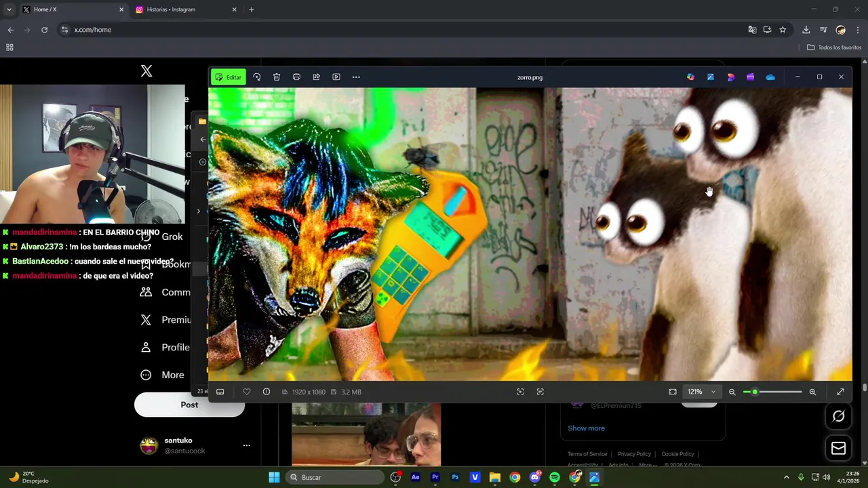The height and width of the screenshot is (488, 868).
Task: Open Todos los favoritos bookmarks folder
Action: coord(834,47)
